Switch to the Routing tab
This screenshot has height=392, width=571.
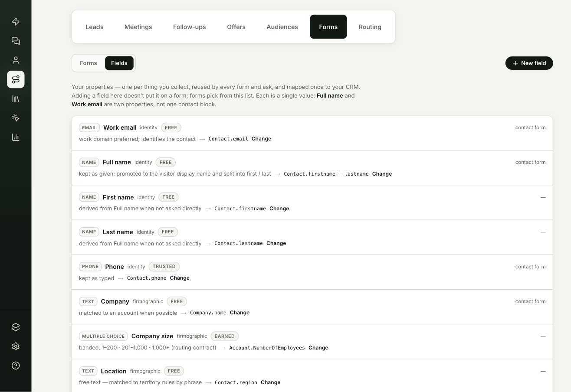370,27
